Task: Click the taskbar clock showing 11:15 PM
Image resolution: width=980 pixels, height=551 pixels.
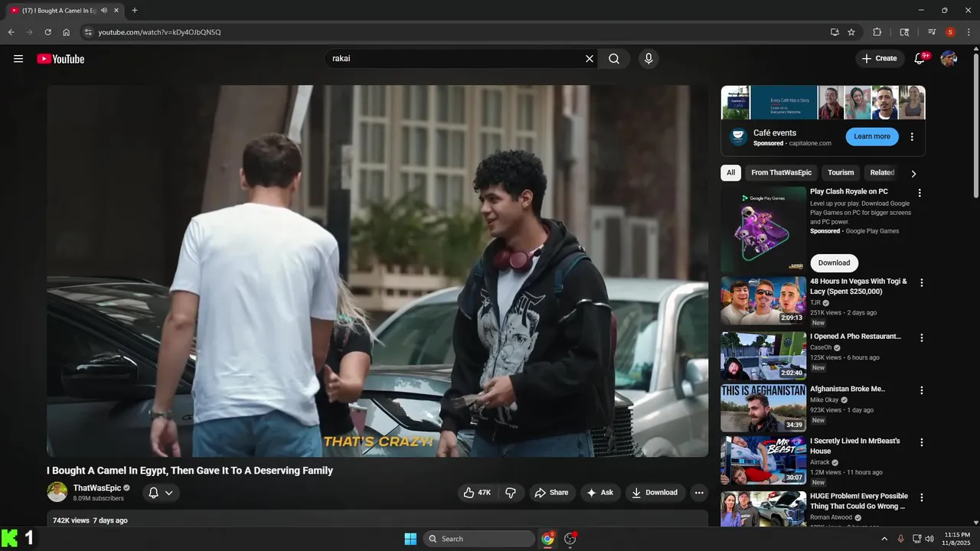Action: tap(957, 539)
